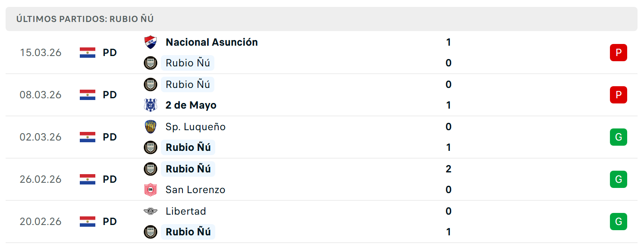Viewport: 644px width, 250px height.
Task: Click the Sp. Luqueño club crest
Action: pos(151,127)
